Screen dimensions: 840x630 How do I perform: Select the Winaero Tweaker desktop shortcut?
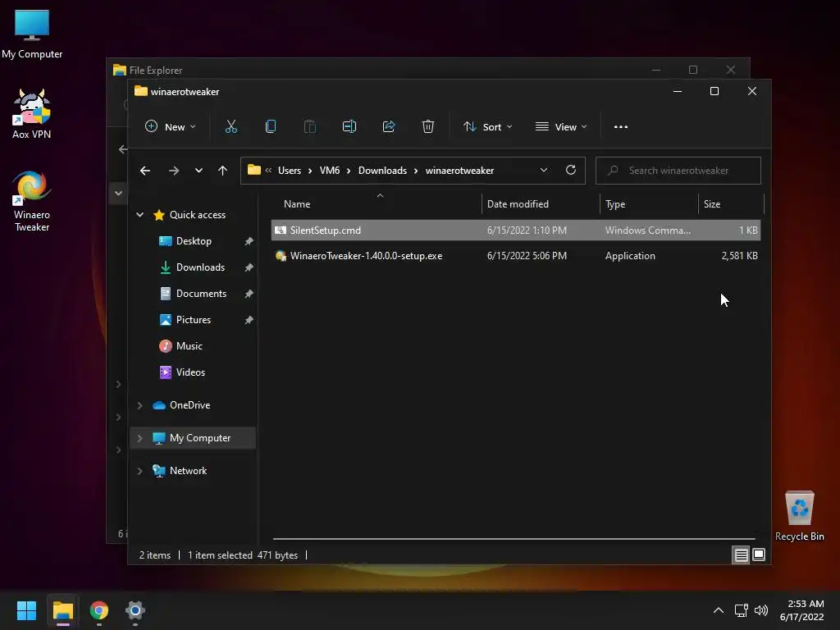[x=32, y=202]
